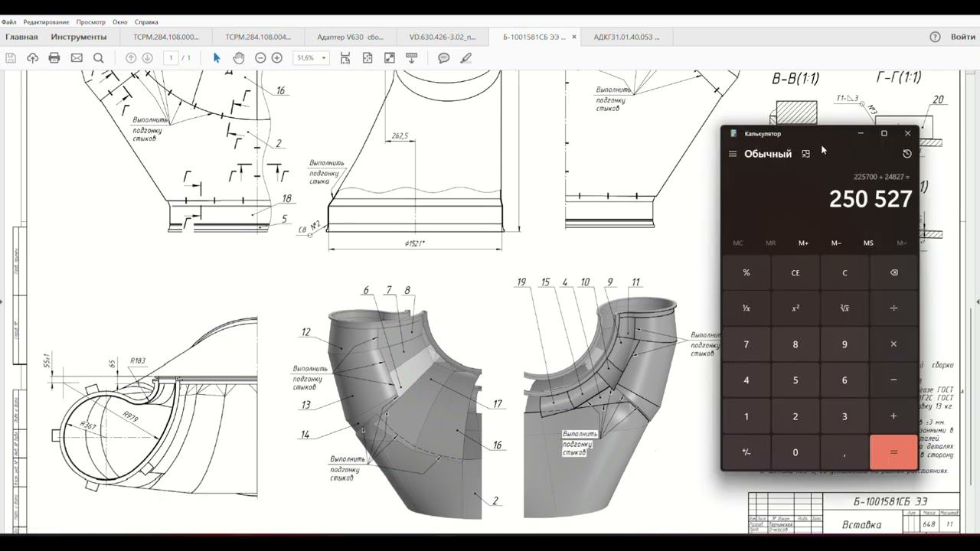Expand hidden right side panel arrow

976,302
